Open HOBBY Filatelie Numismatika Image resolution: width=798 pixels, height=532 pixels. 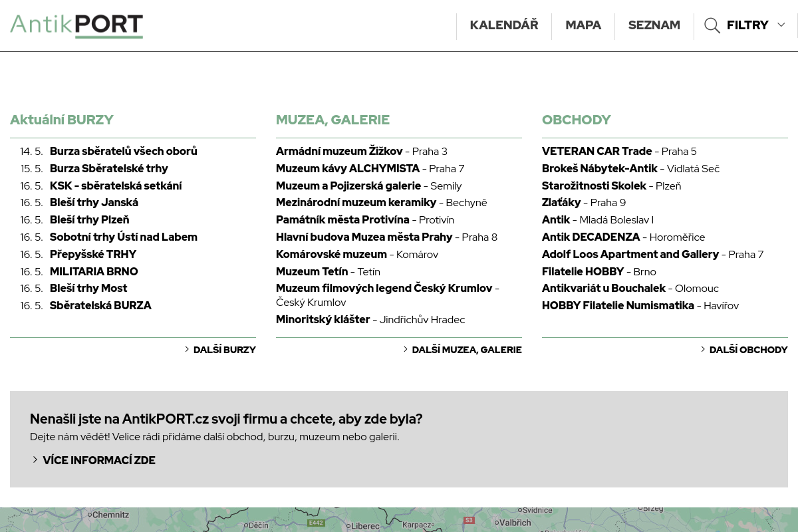pos(618,306)
